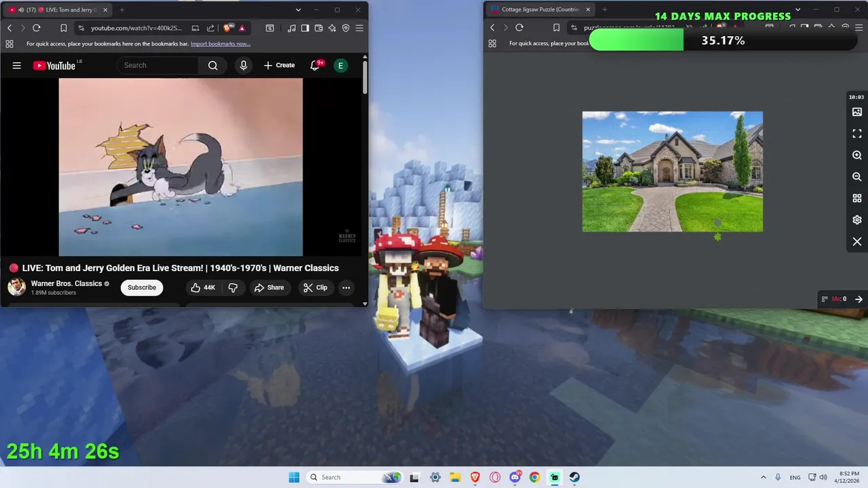
Task: Click the share icon in YouTube address bar
Action: click(210, 28)
